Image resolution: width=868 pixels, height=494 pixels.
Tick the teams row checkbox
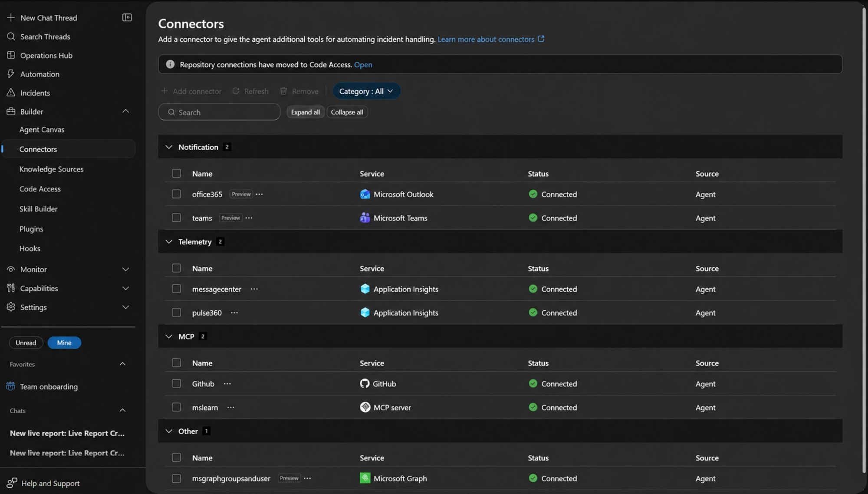[176, 218]
